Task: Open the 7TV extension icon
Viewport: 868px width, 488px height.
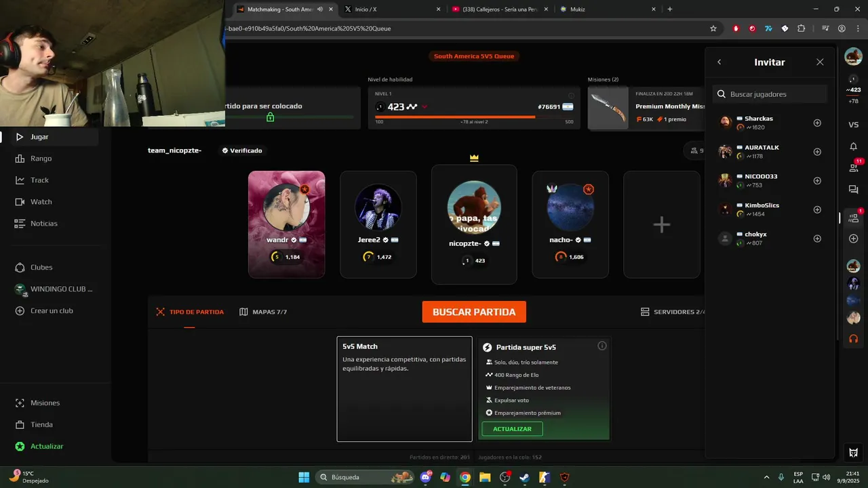Action: point(768,28)
